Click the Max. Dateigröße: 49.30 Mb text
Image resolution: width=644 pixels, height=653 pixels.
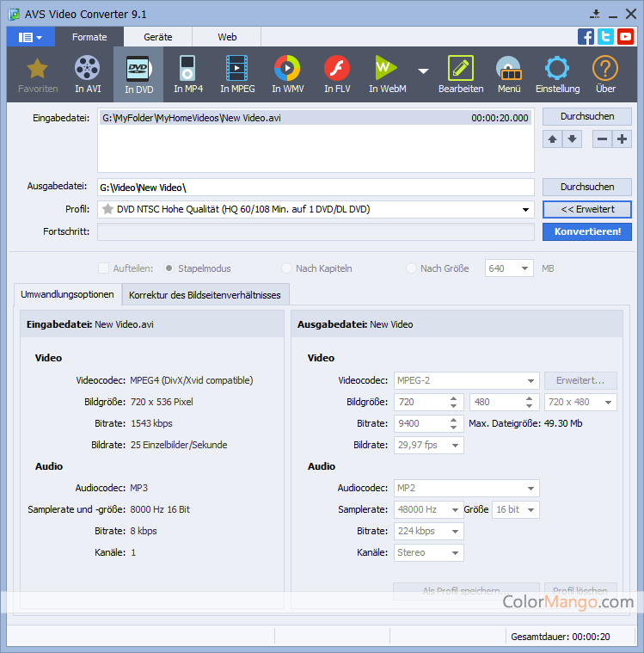pyautogui.click(x=525, y=423)
